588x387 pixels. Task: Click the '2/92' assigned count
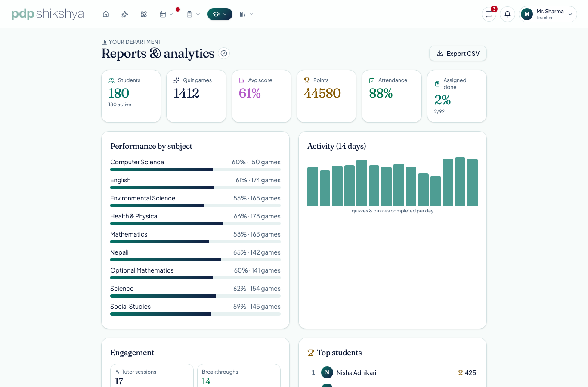pyautogui.click(x=439, y=111)
